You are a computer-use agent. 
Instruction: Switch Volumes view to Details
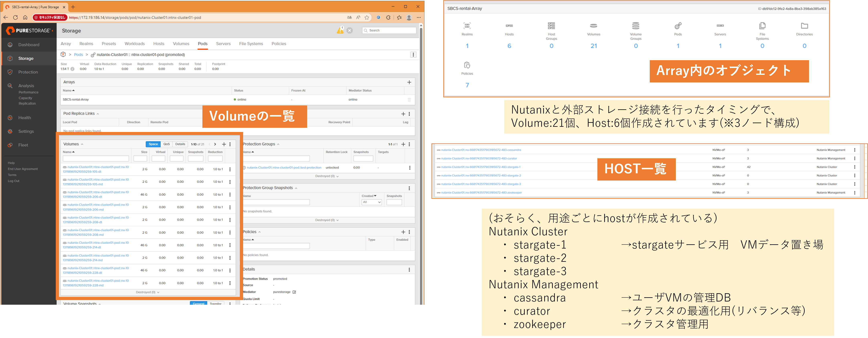point(180,144)
